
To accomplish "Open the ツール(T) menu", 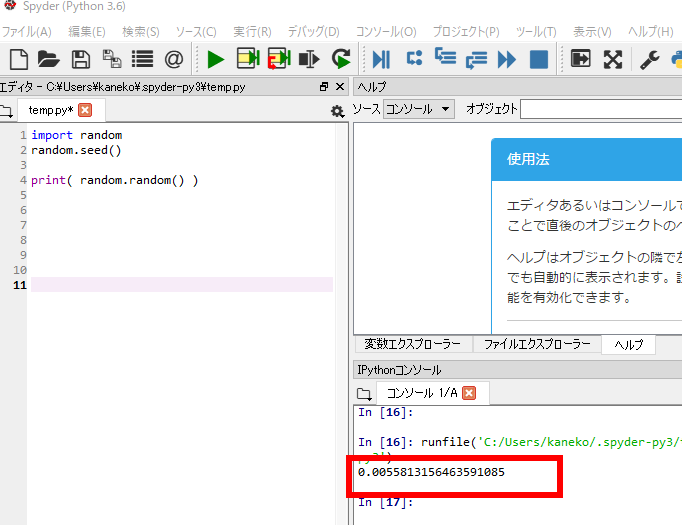I will pos(536,32).
